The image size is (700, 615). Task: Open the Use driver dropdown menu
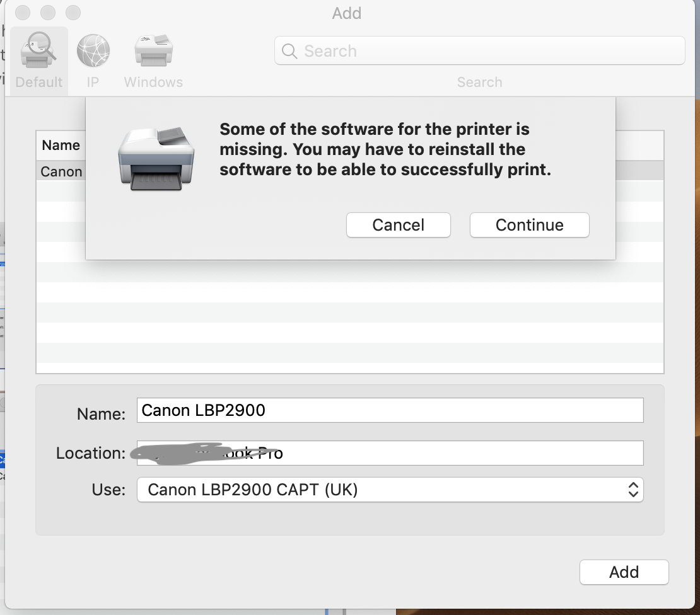coord(390,490)
